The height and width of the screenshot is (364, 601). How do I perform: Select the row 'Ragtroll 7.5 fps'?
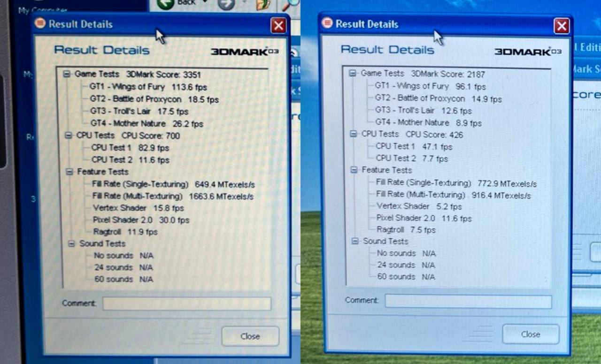pyautogui.click(x=407, y=230)
